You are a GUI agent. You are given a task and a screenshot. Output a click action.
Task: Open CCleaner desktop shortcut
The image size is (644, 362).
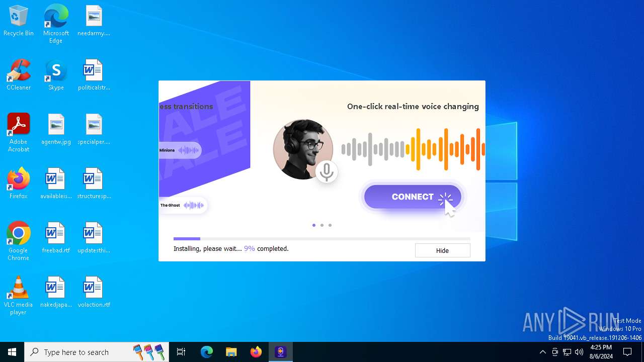(x=19, y=75)
